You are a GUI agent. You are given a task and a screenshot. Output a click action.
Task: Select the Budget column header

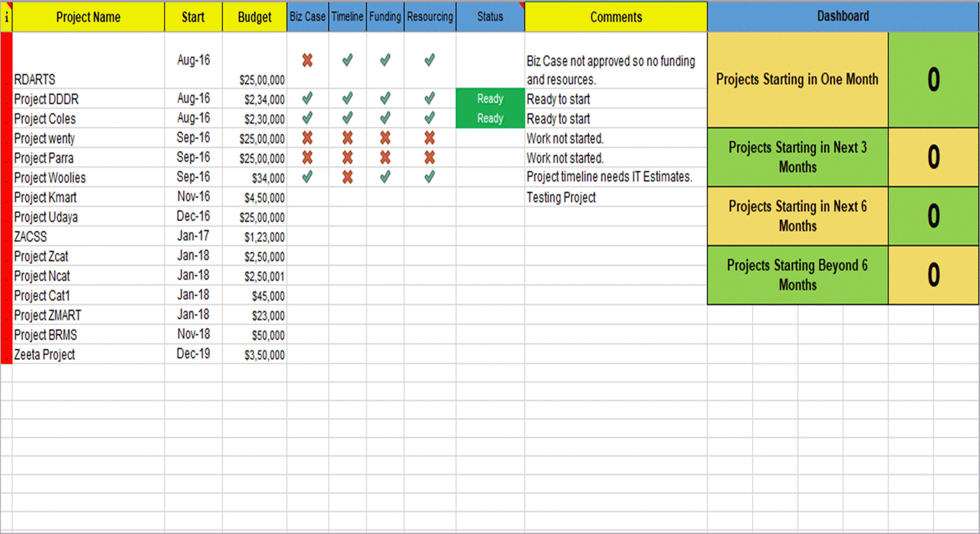click(254, 17)
